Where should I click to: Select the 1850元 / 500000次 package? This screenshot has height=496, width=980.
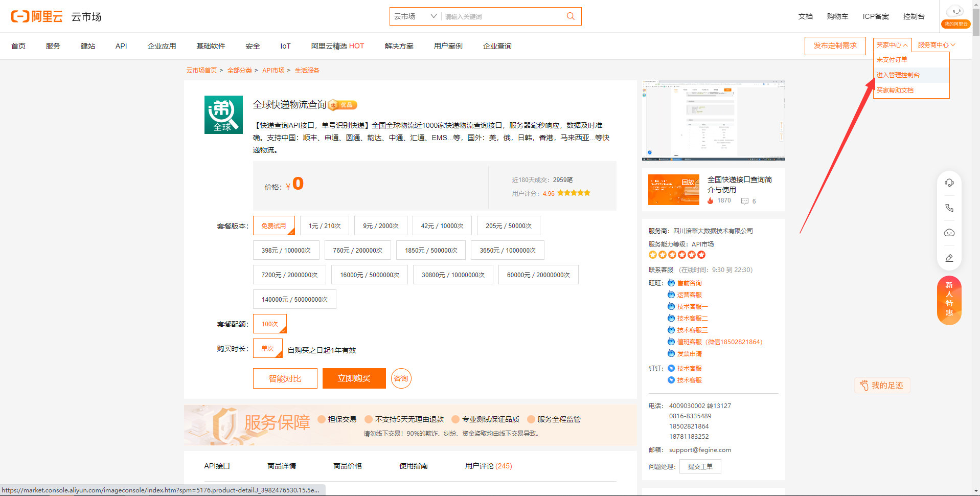click(431, 250)
